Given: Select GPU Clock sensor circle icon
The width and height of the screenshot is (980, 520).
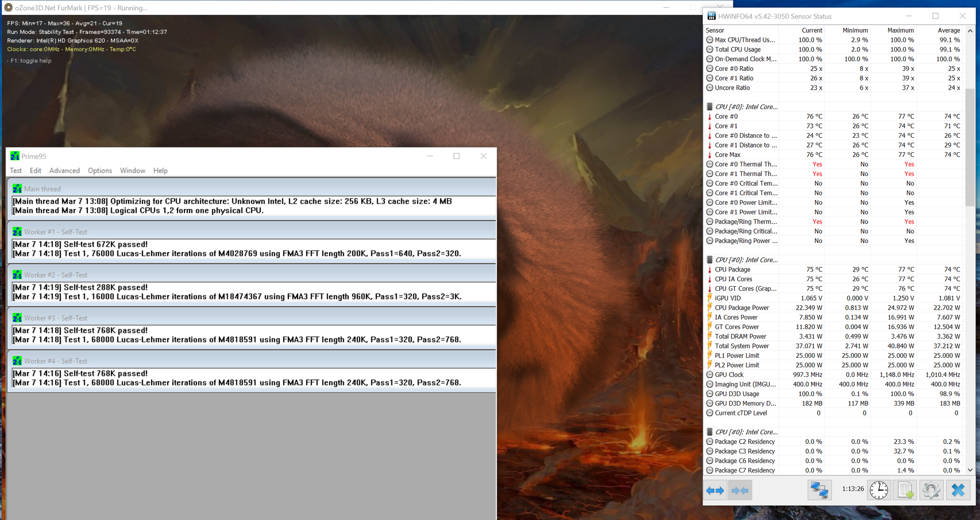Looking at the screenshot, I should tap(709, 375).
